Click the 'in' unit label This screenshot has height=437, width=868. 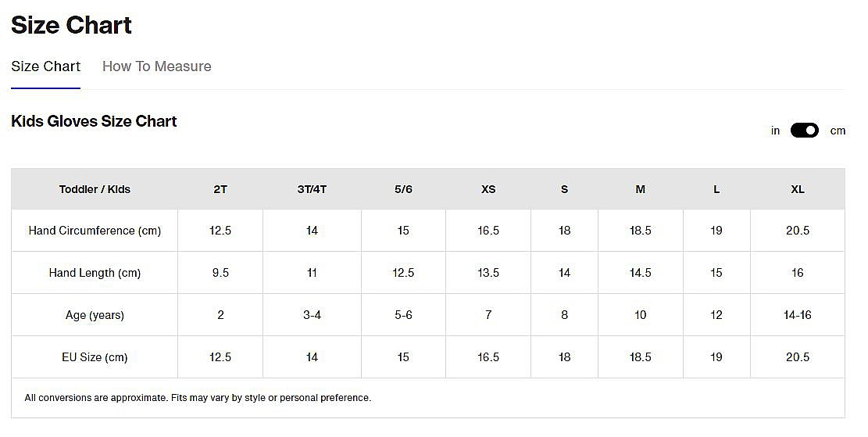coord(775,131)
